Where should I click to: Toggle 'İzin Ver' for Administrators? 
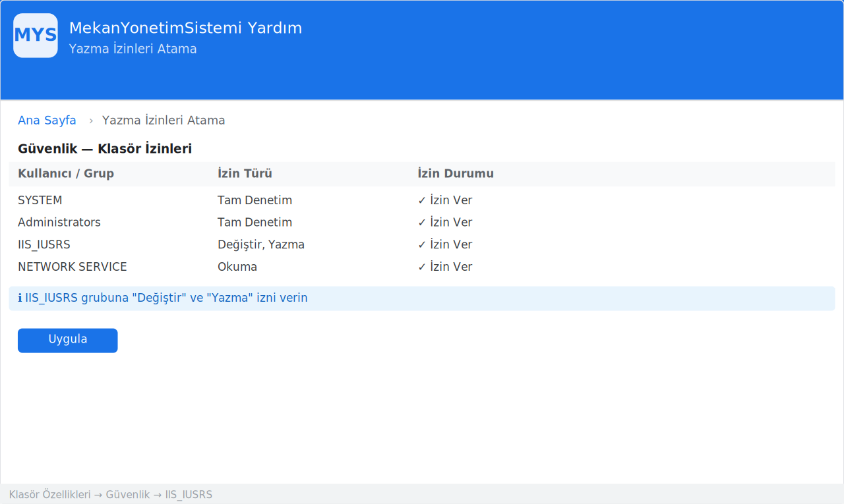coord(445,223)
